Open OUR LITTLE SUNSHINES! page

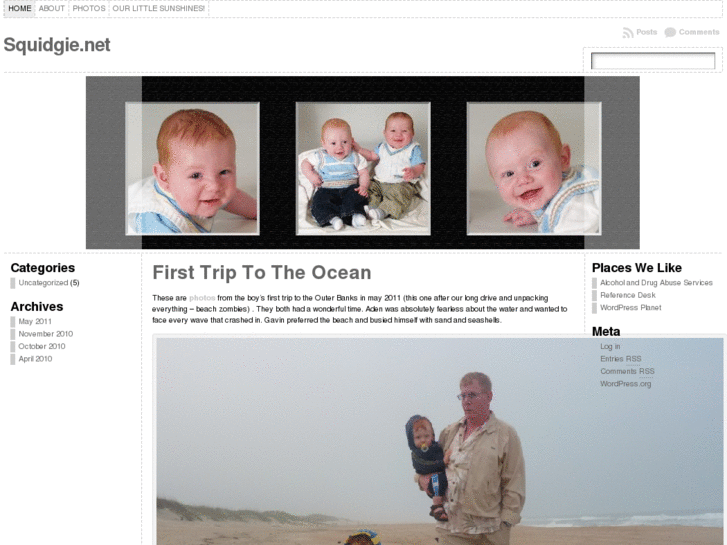[x=159, y=8]
